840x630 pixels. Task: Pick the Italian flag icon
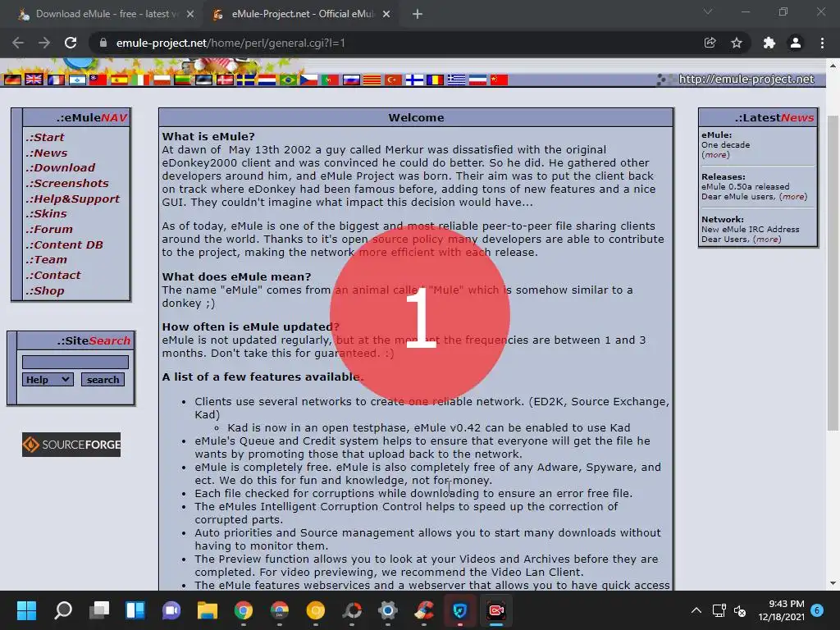[x=140, y=80]
